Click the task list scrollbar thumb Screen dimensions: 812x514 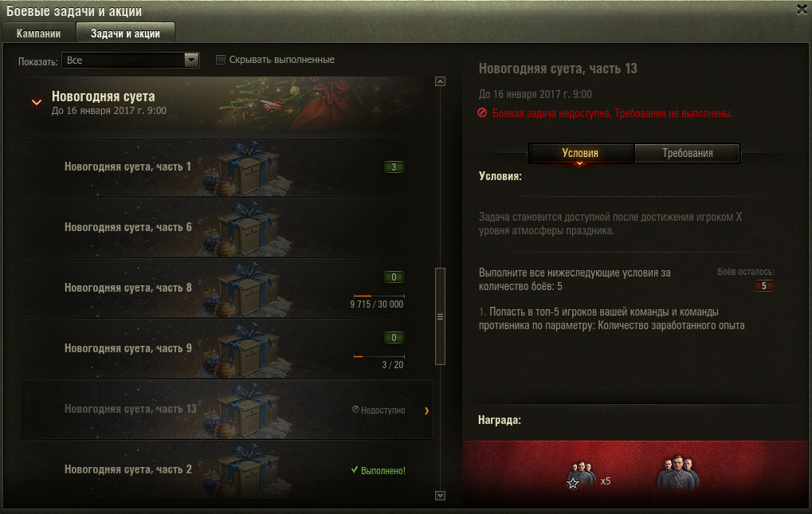click(x=440, y=316)
